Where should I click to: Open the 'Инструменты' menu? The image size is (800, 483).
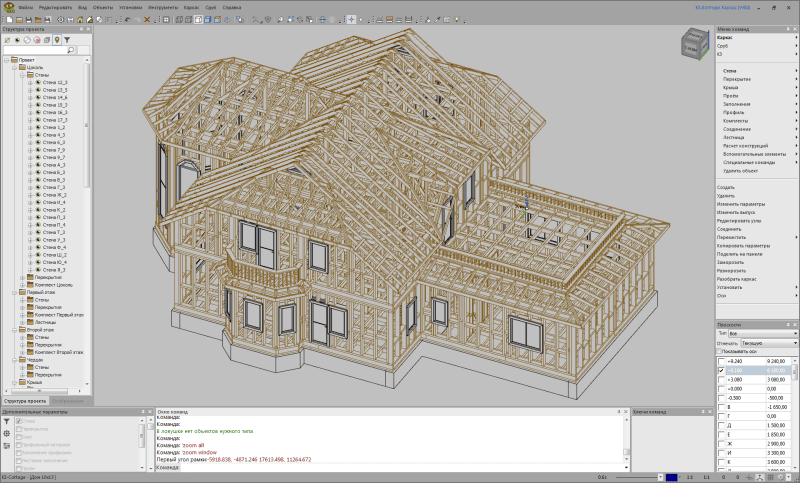[x=162, y=7]
